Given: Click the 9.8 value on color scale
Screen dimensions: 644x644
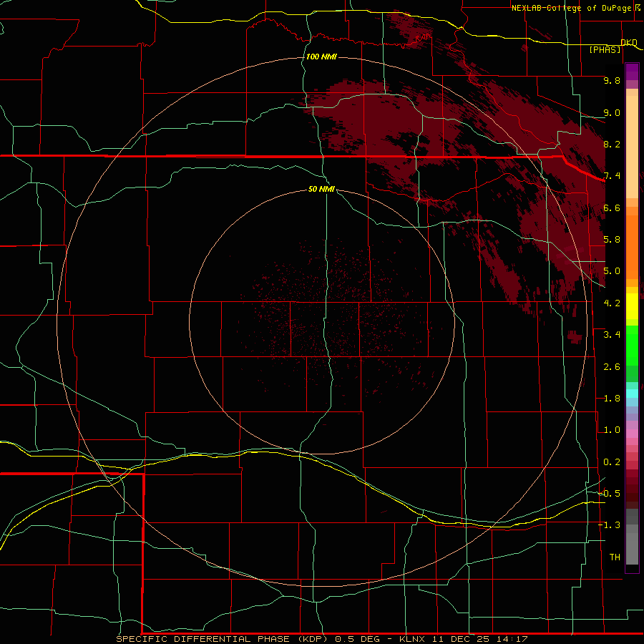Looking at the screenshot, I should click(612, 80).
